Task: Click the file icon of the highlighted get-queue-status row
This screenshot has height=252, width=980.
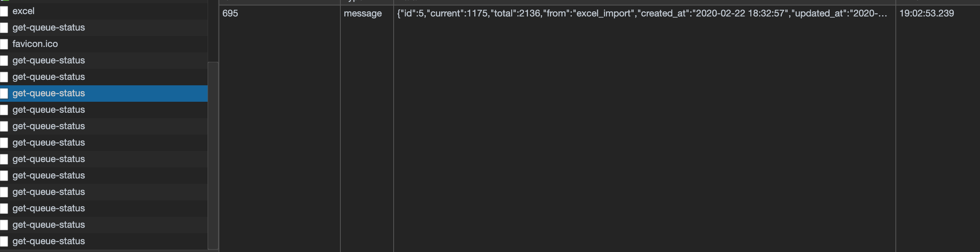Action: pyautogui.click(x=4, y=94)
